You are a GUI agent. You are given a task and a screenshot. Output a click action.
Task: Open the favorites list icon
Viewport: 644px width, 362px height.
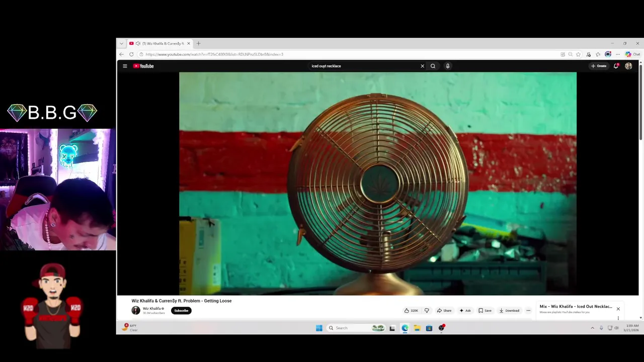598,54
